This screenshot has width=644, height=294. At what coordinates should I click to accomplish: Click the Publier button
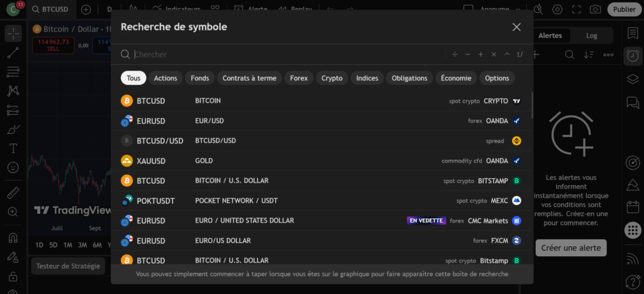click(x=625, y=9)
